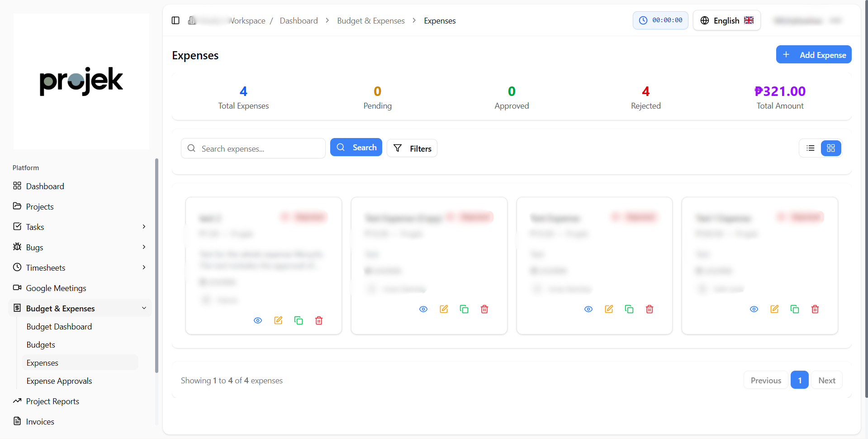
Task: View fourth expense via eye icon
Action: coord(754,309)
